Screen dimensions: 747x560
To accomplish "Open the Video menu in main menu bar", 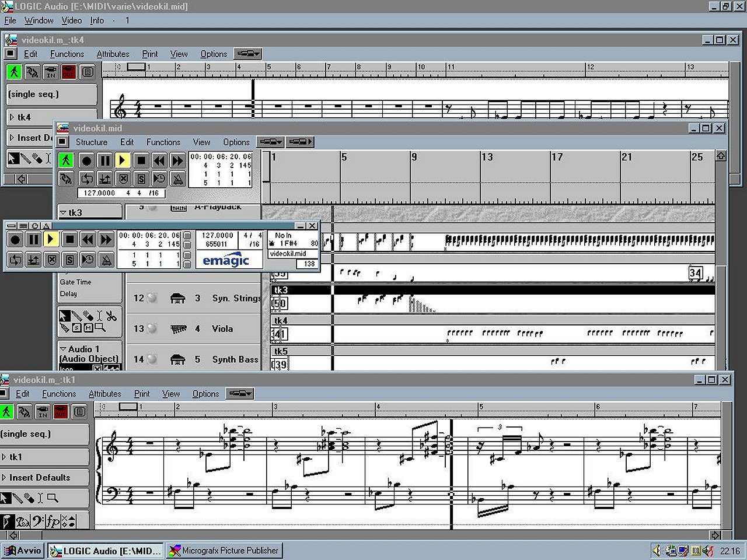I will pos(72,20).
